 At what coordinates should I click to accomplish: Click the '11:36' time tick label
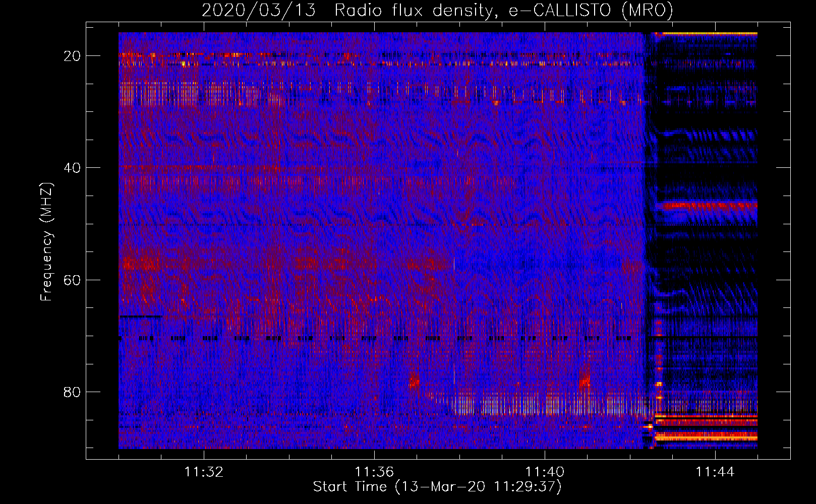click(x=374, y=472)
